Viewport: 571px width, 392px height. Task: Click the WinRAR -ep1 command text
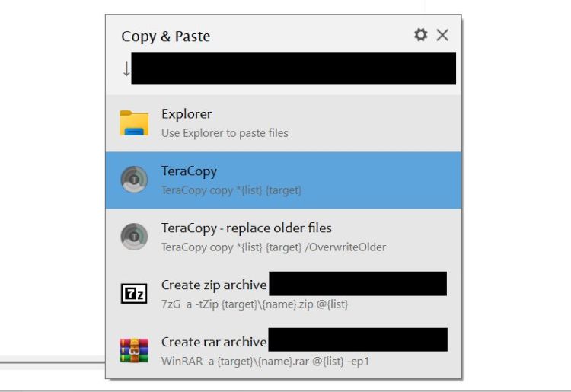click(x=265, y=362)
